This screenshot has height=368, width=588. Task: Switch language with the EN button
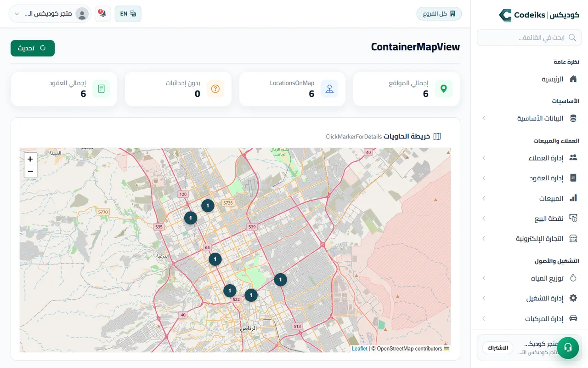tap(128, 14)
